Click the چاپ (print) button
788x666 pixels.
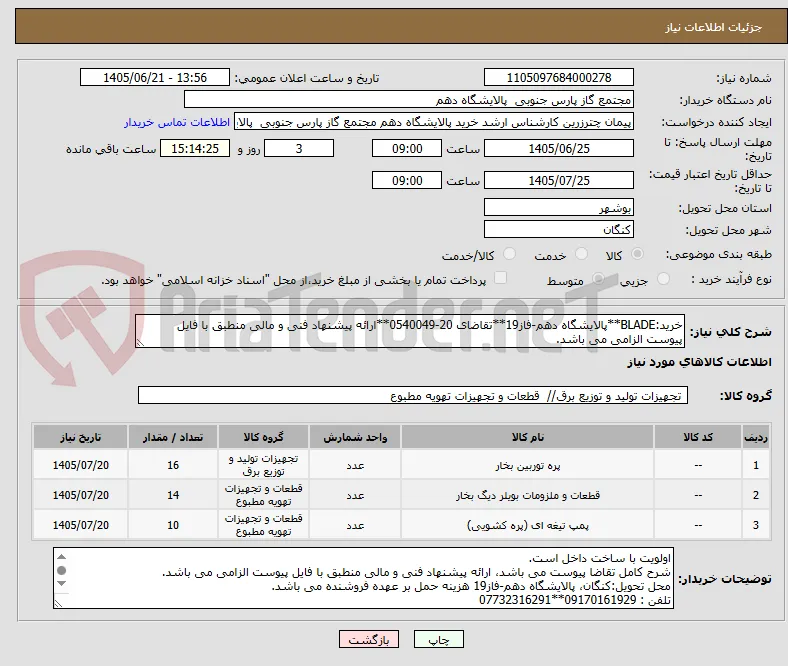438,639
